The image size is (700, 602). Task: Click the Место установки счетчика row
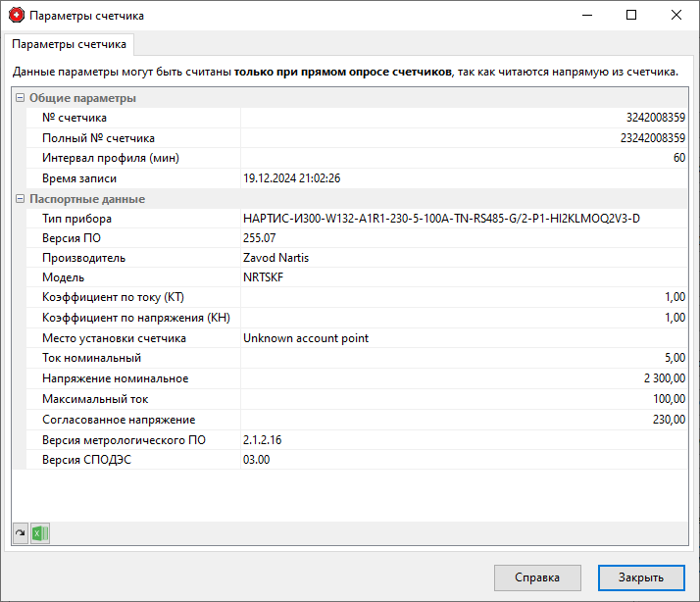pos(357,338)
